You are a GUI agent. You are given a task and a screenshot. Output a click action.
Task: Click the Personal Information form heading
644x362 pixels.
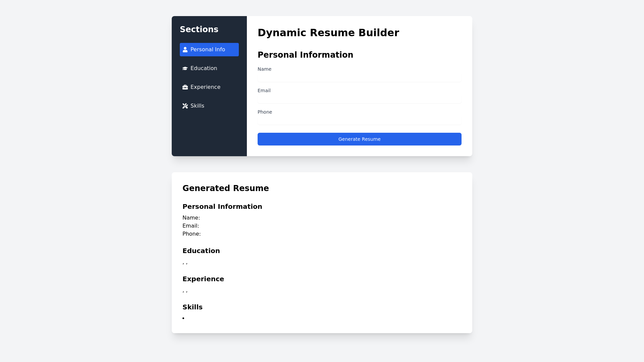305,55
